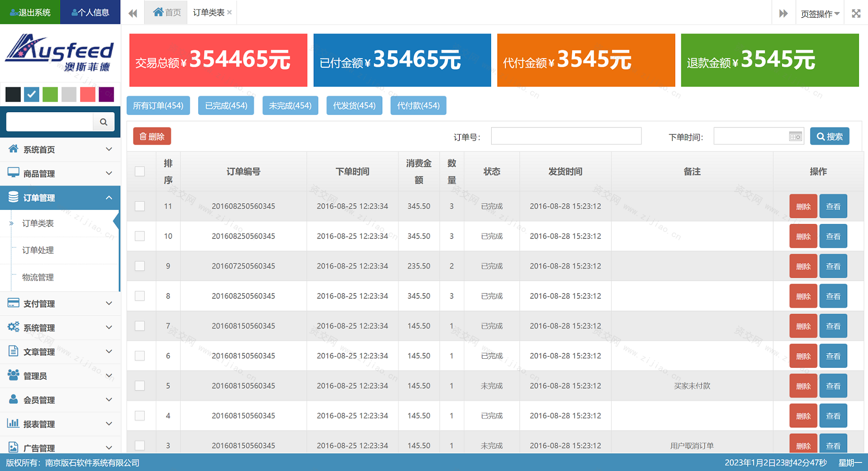
Task: Click the 支付管理 credit card icon
Action: 13,303
